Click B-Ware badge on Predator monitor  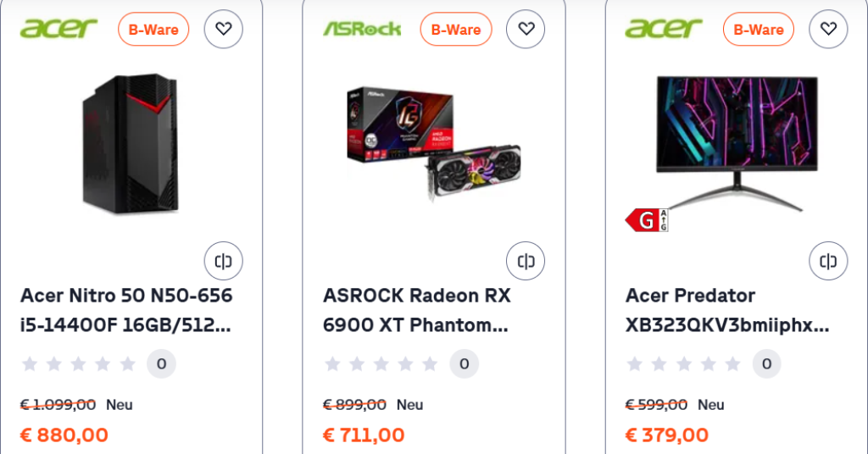coord(759,30)
